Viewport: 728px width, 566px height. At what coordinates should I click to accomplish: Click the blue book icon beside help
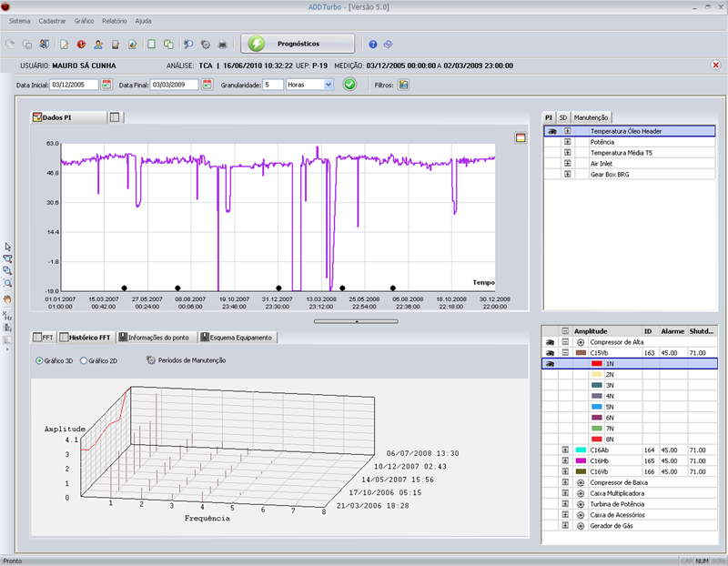coord(389,44)
